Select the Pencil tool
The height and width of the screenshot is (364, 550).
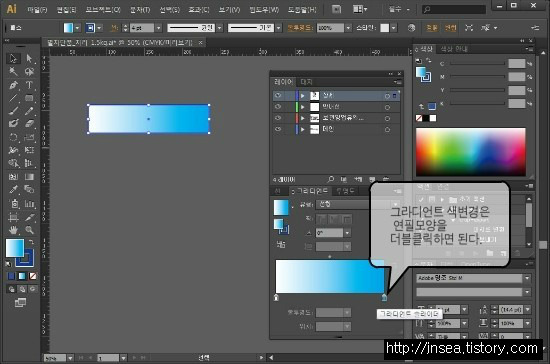(x=29, y=111)
